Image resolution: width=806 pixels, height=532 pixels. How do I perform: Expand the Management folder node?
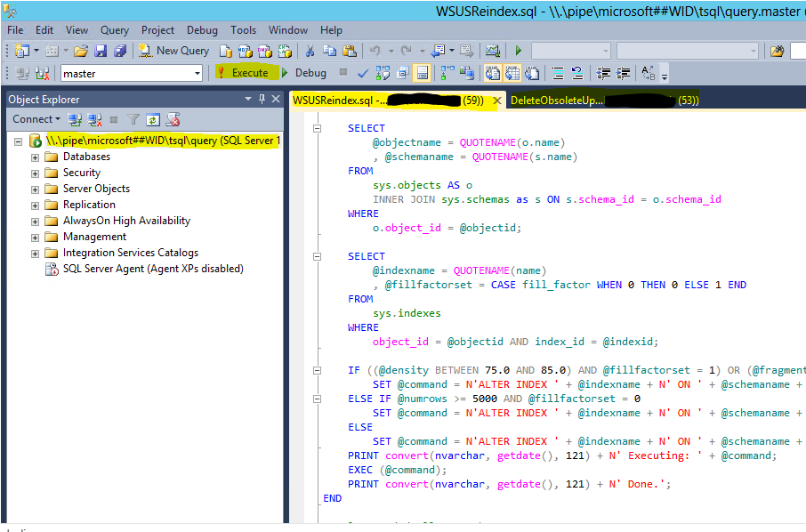pyautogui.click(x=36, y=237)
